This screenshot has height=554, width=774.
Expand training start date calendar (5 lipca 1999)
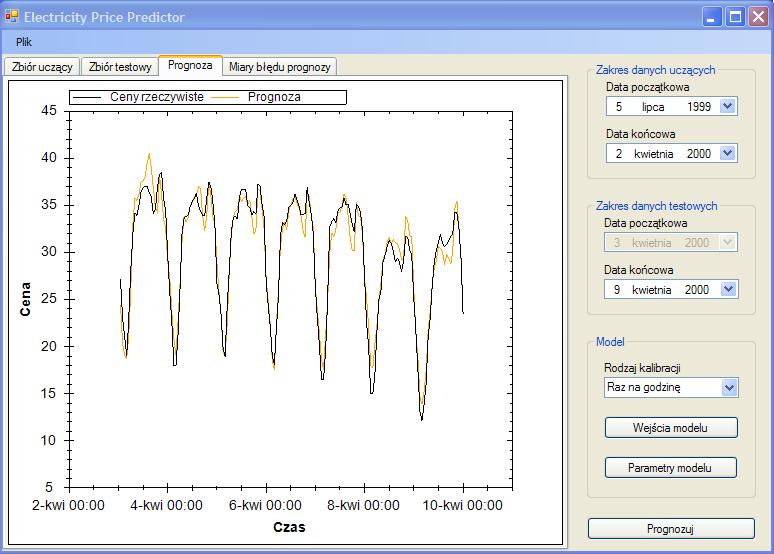point(728,106)
